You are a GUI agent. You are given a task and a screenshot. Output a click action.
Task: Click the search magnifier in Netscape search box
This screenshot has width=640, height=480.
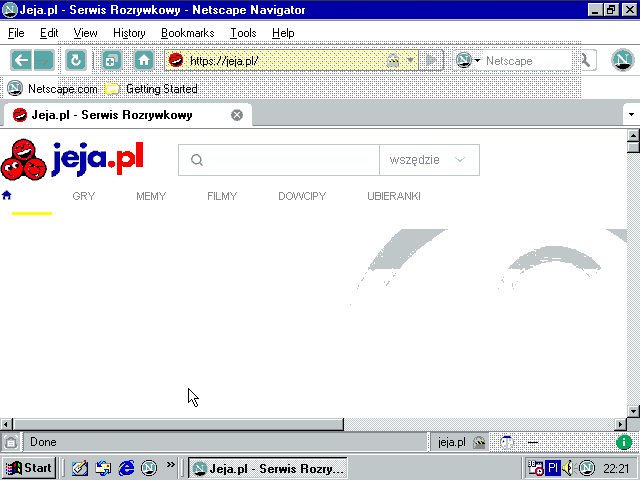pyautogui.click(x=586, y=60)
